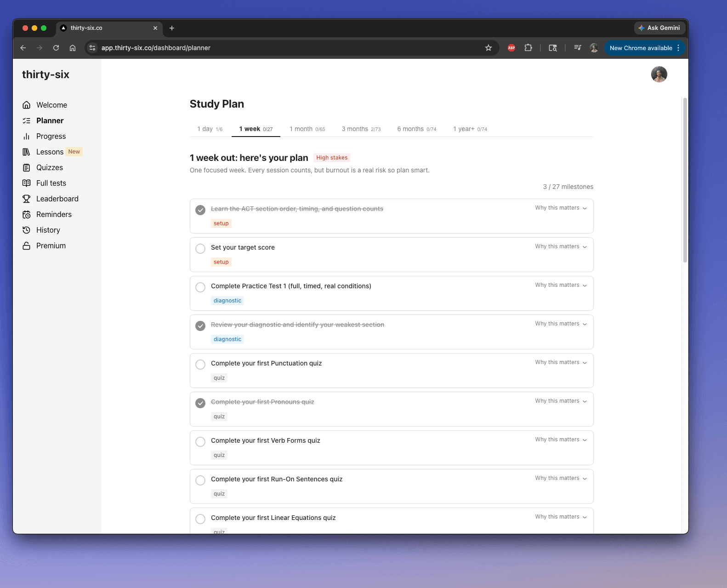Switch to the 3 months plan tab
Image resolution: width=727 pixels, height=588 pixels.
pos(361,129)
